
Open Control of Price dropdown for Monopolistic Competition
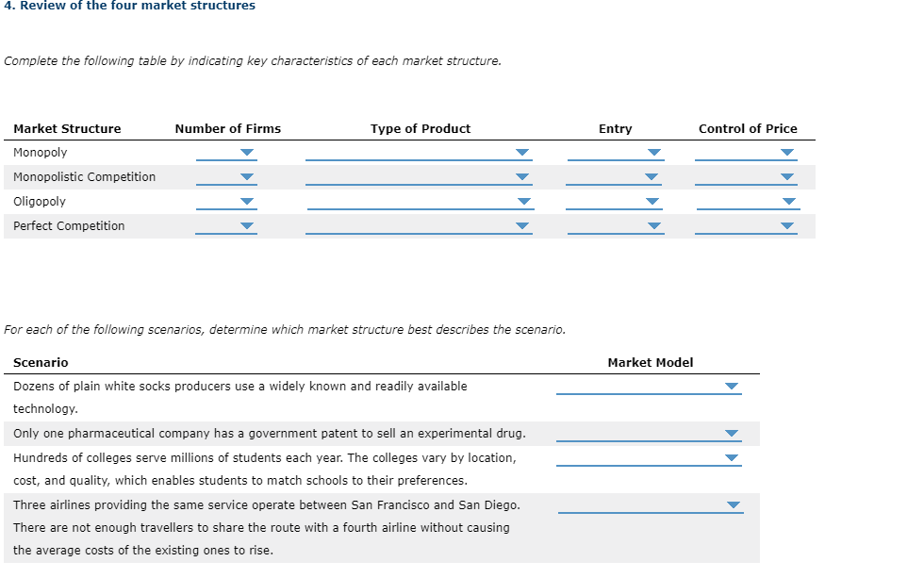[x=788, y=176]
